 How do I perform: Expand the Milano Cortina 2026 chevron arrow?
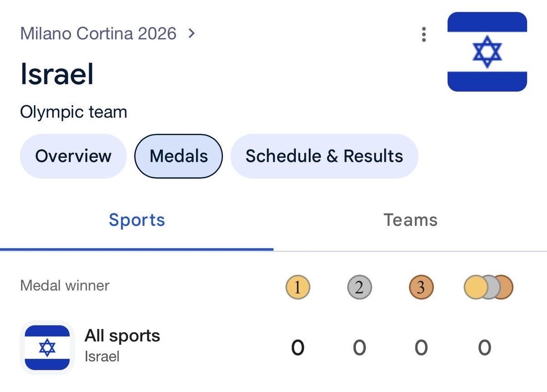pos(192,33)
